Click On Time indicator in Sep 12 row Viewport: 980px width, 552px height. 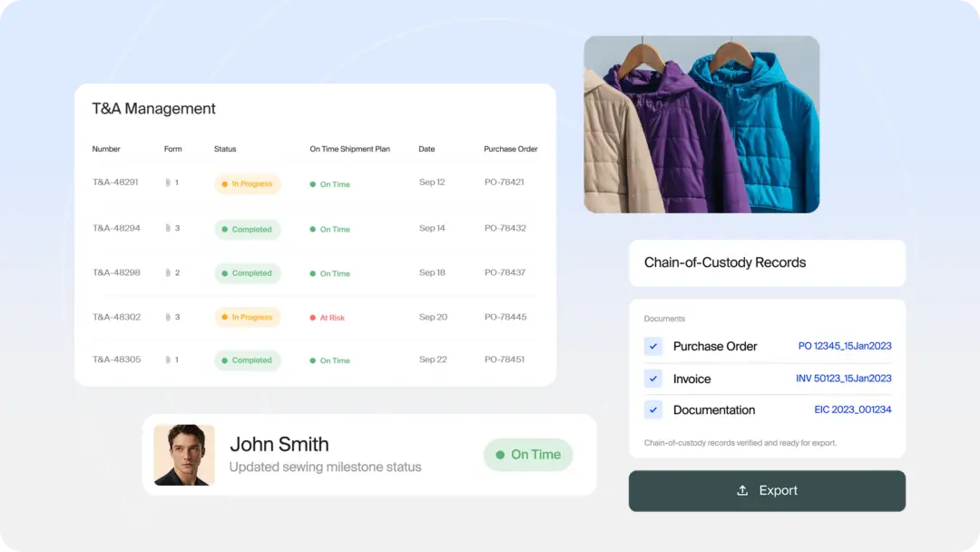pyautogui.click(x=330, y=184)
